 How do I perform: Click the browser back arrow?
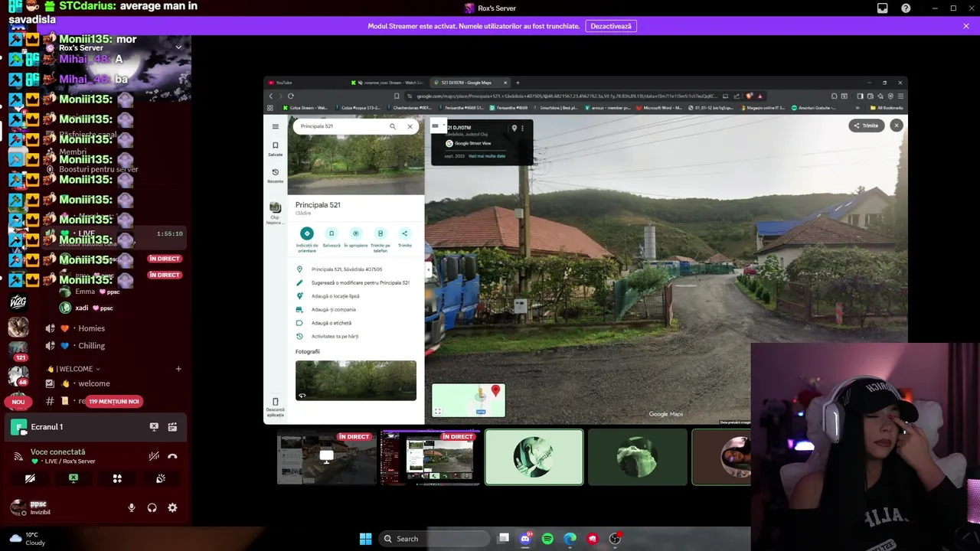(x=270, y=96)
